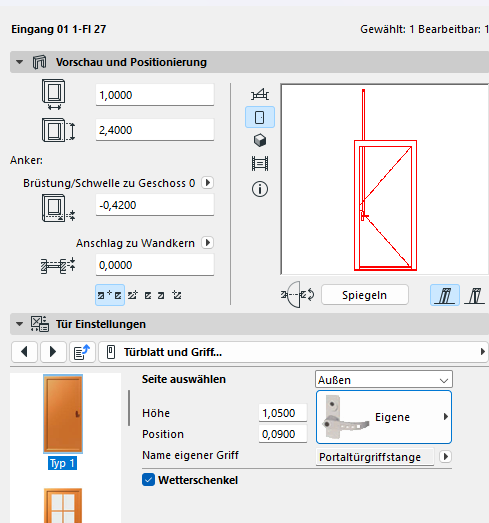Click the sill height field -0,4200
The width and height of the screenshot is (489, 523).
coord(155,205)
